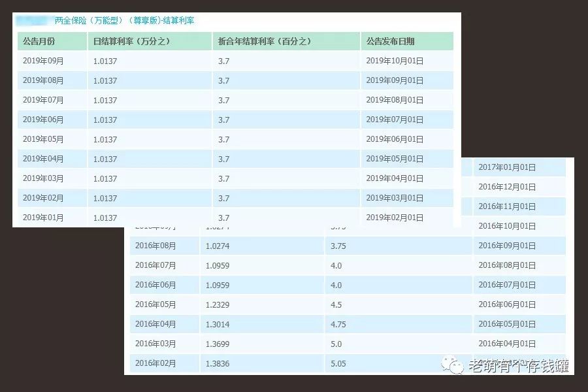Select the 2019年07月 month cell

coord(43,100)
